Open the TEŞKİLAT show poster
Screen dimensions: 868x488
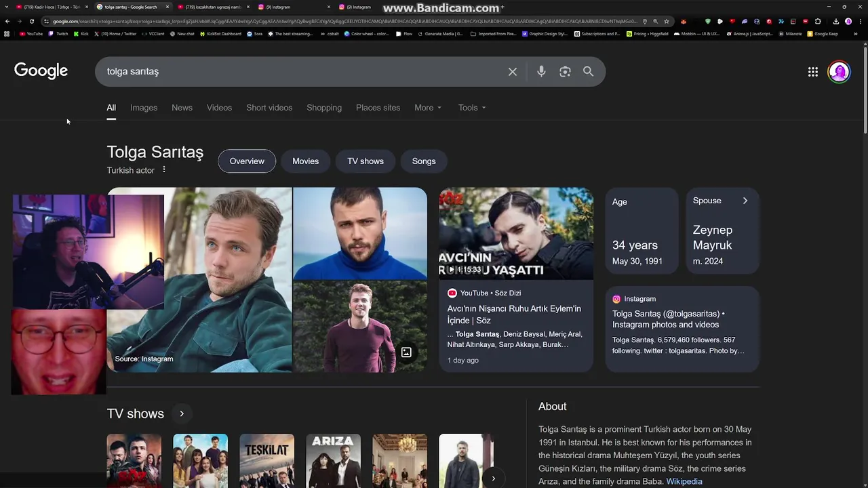pos(267,461)
